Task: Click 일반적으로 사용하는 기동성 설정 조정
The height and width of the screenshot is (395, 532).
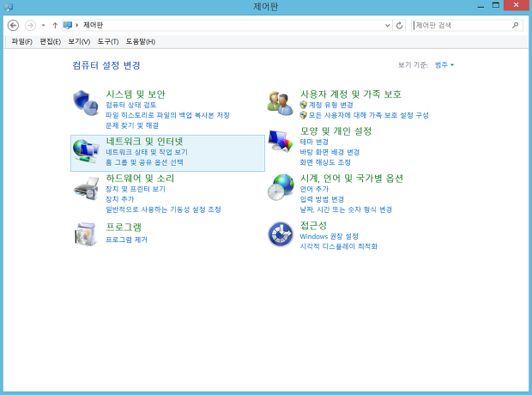Action: tap(163, 210)
